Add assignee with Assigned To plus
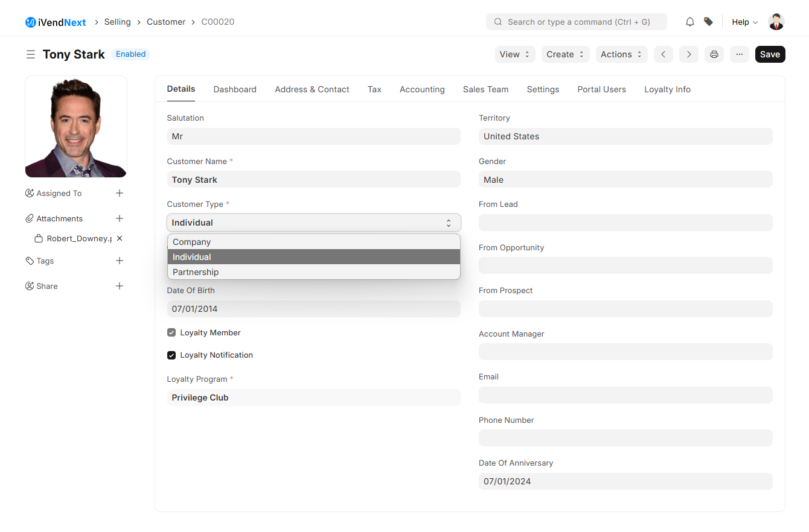809x532 pixels. pos(120,193)
